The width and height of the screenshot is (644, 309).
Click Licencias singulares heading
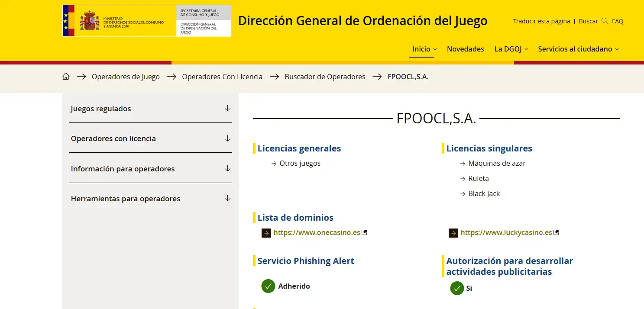[x=489, y=148]
